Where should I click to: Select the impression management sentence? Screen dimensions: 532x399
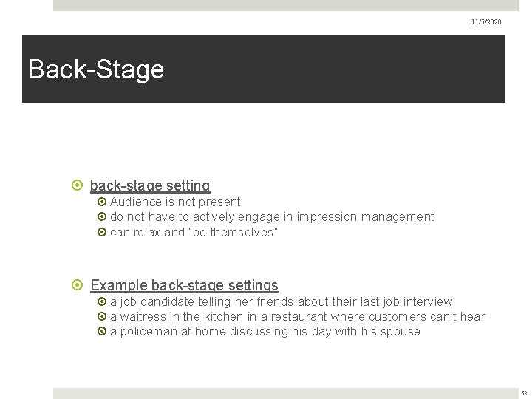click(272, 217)
